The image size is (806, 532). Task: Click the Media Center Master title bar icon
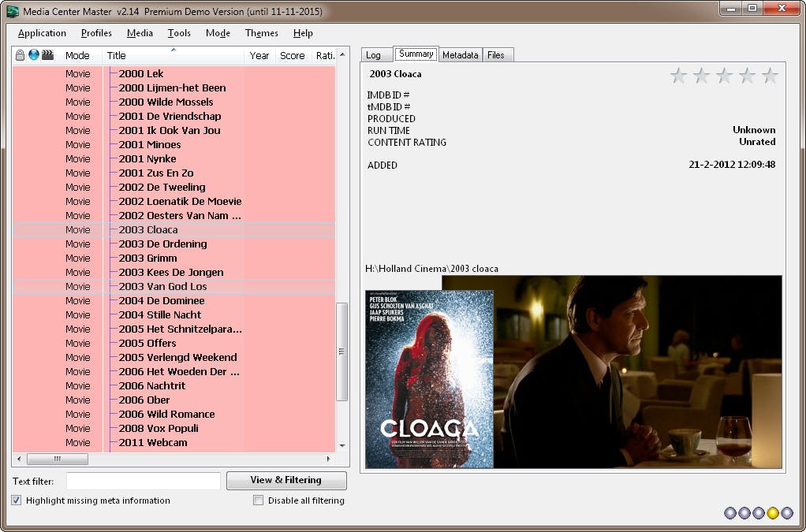(13, 10)
